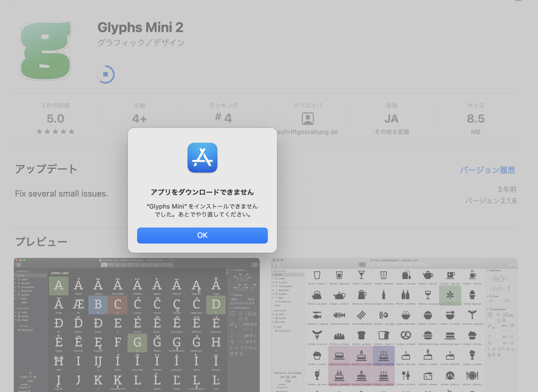This screenshot has height=392, width=538.
Task: Click the Glyphs Mini 2 title
Action: click(x=140, y=28)
